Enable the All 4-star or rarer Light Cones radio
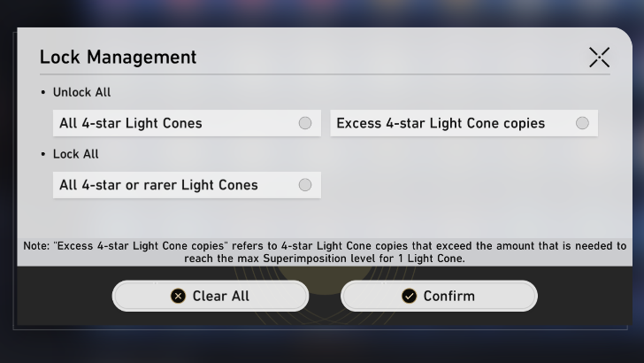 [305, 185]
